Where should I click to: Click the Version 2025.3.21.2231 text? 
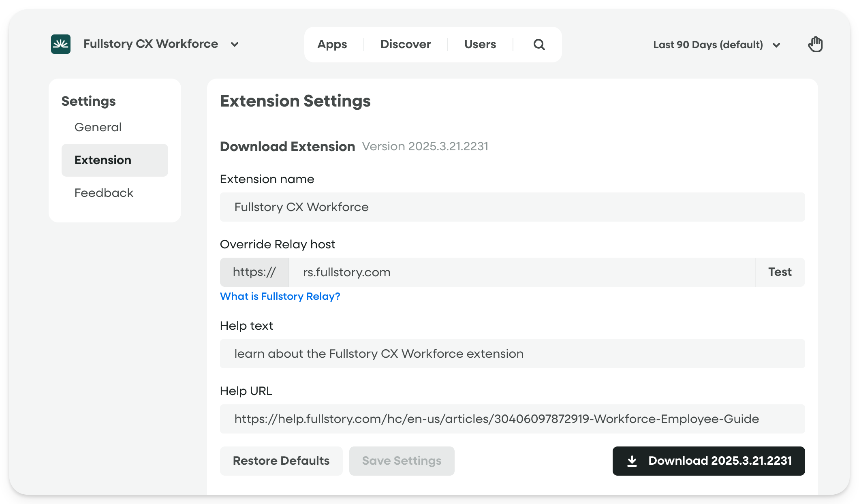(x=425, y=146)
